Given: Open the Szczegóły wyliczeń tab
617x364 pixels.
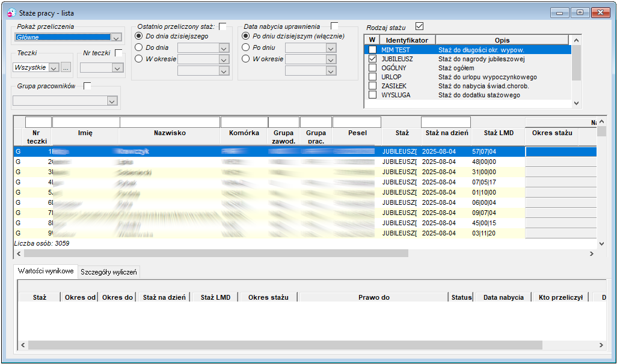Looking at the screenshot, I should pyautogui.click(x=109, y=272).
